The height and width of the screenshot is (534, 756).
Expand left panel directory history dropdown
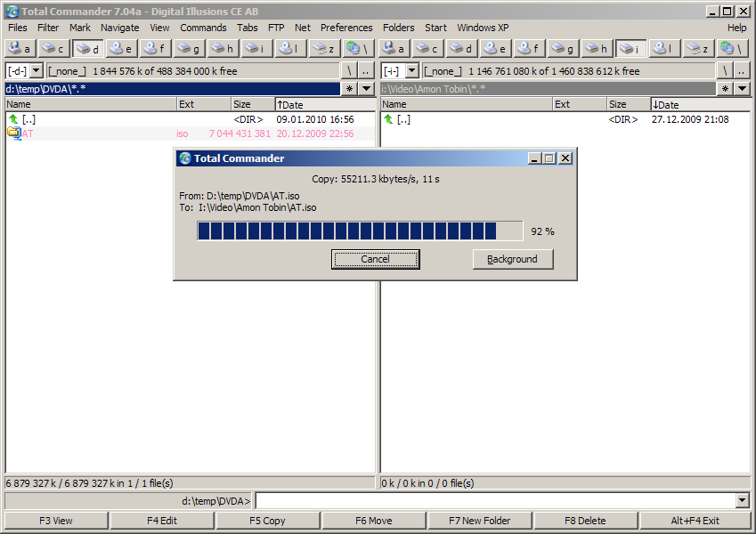(x=367, y=89)
